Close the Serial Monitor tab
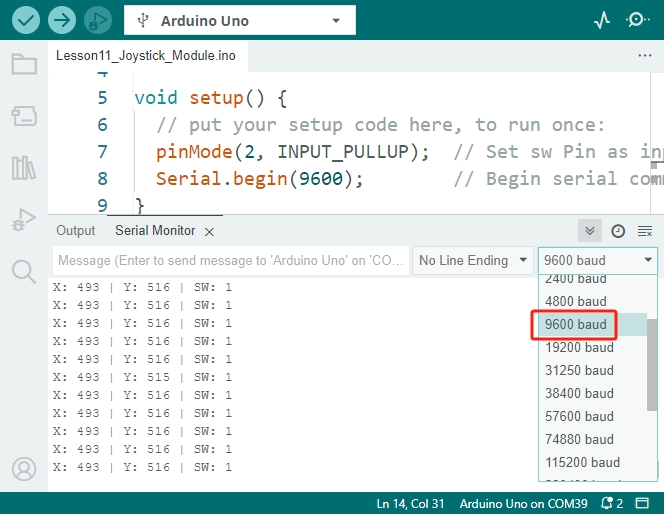This screenshot has height=514, width=664. (x=209, y=232)
